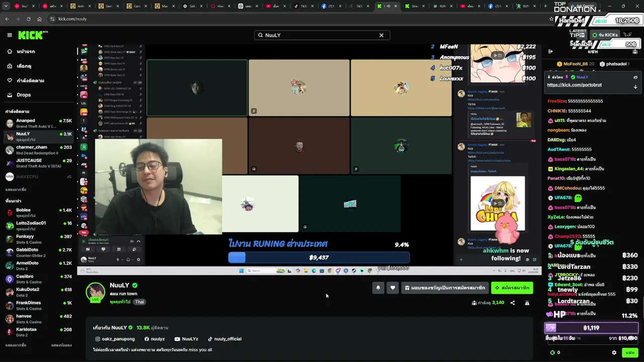Focus the Kick search field
This screenshot has width=644, height=362.
coord(322,35)
